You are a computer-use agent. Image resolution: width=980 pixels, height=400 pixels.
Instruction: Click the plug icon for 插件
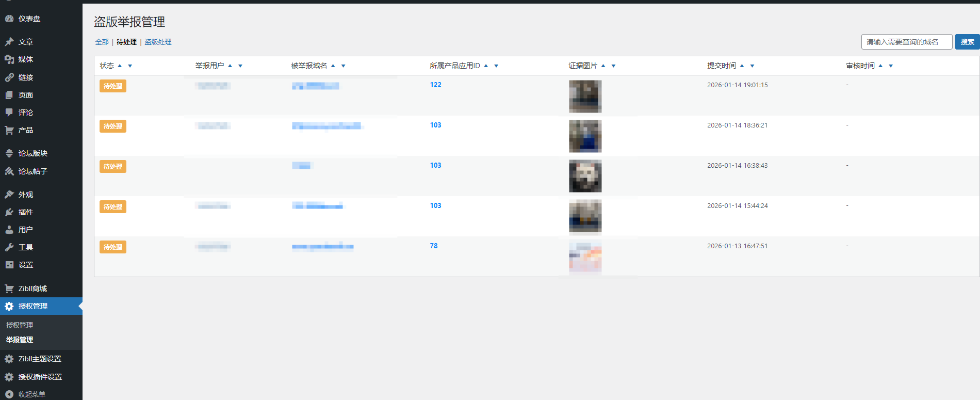[x=9, y=212]
